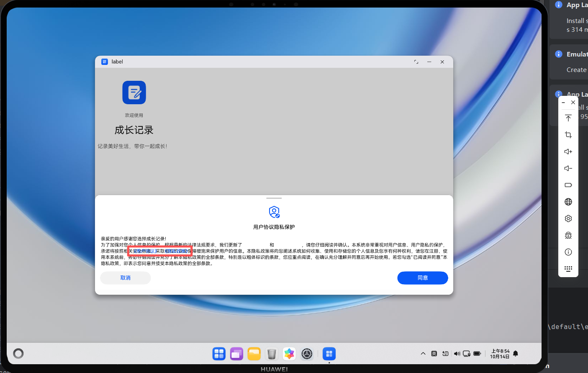Click the taskbar clock showing 上午8:54
Viewport: 588px width, 373px height.
[500, 354]
